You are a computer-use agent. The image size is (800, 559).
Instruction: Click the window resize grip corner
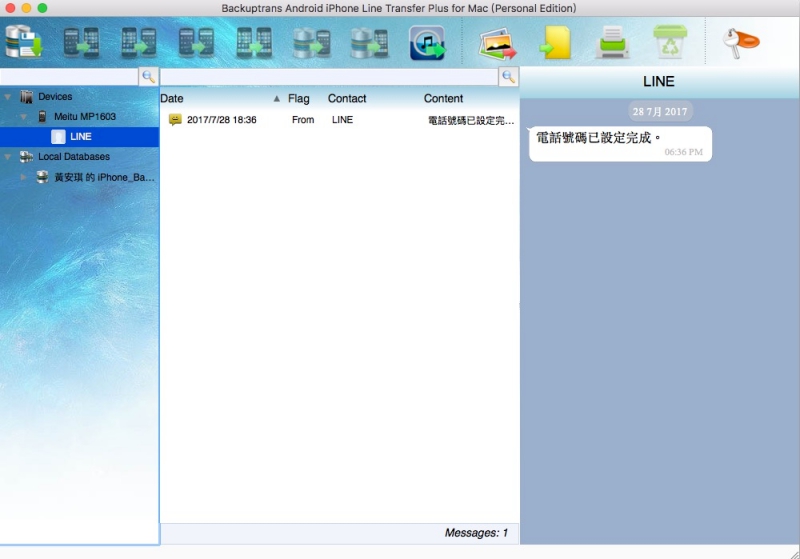[x=794, y=553]
